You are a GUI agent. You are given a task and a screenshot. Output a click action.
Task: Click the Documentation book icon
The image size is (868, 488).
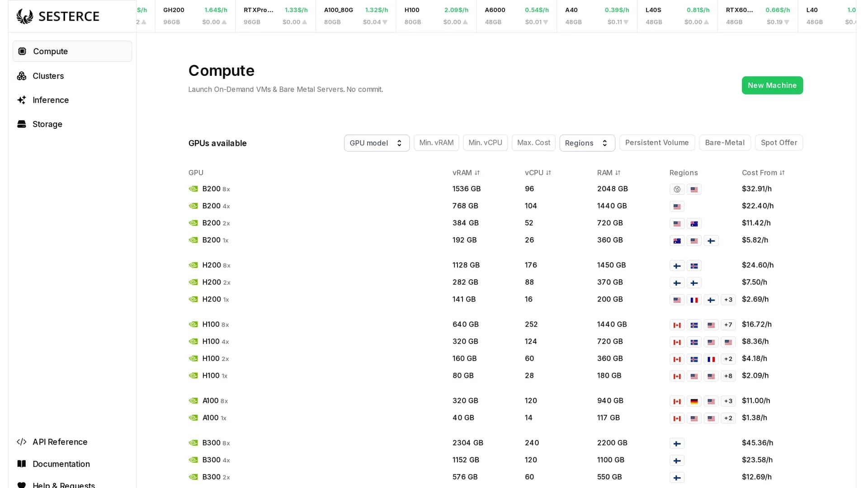coord(22,464)
